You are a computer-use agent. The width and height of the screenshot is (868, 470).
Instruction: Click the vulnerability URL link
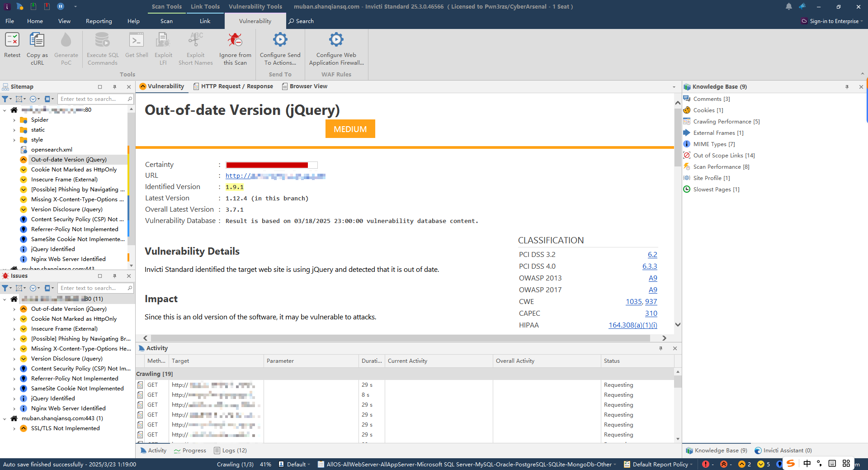click(275, 176)
